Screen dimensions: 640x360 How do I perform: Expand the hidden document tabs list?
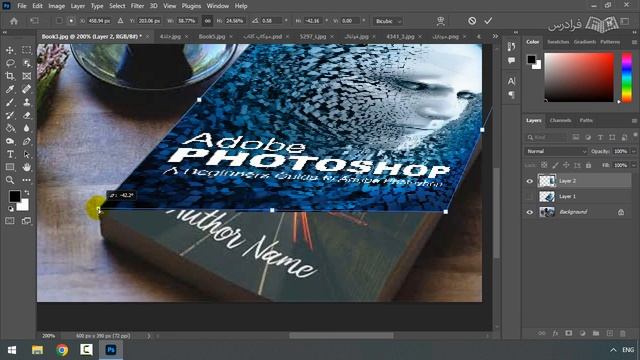tap(495, 36)
